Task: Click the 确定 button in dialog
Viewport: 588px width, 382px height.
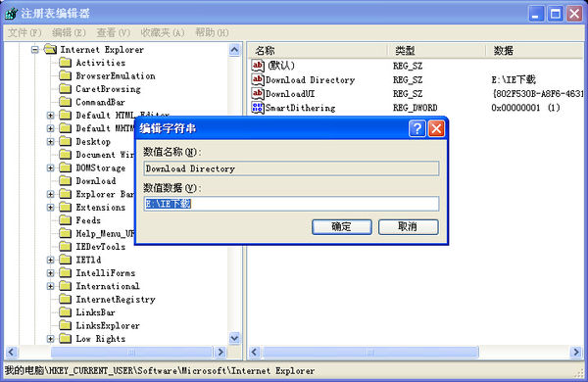Action: tap(342, 227)
